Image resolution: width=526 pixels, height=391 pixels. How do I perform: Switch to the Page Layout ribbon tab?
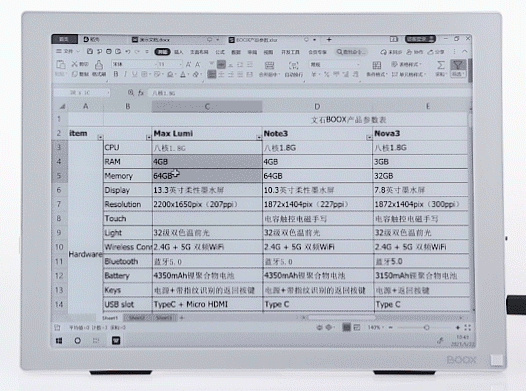(x=199, y=52)
